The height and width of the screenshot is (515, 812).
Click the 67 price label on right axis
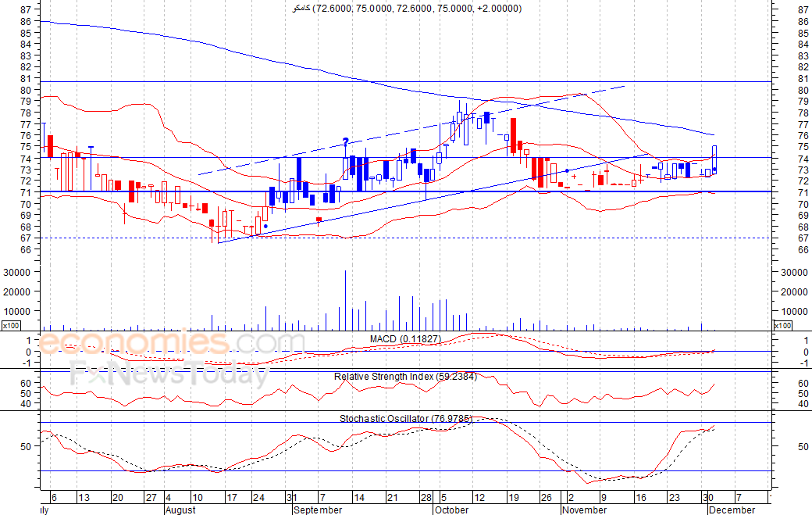point(803,238)
